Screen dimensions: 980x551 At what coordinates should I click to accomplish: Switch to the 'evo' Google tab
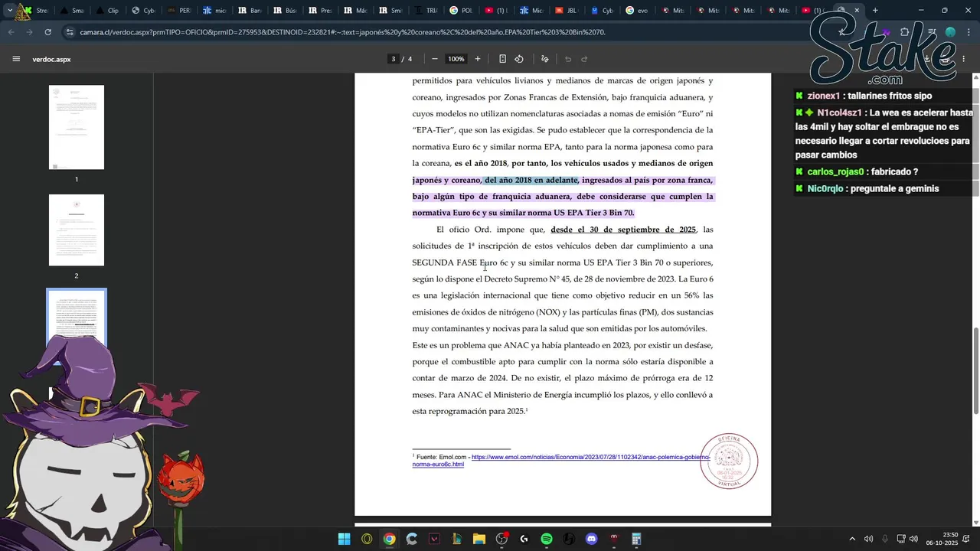tap(636, 11)
